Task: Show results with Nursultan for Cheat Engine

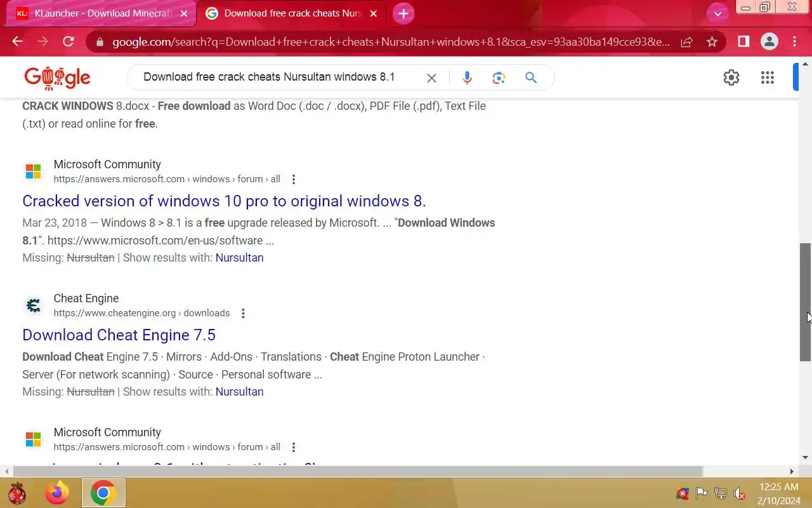Action: click(x=239, y=392)
